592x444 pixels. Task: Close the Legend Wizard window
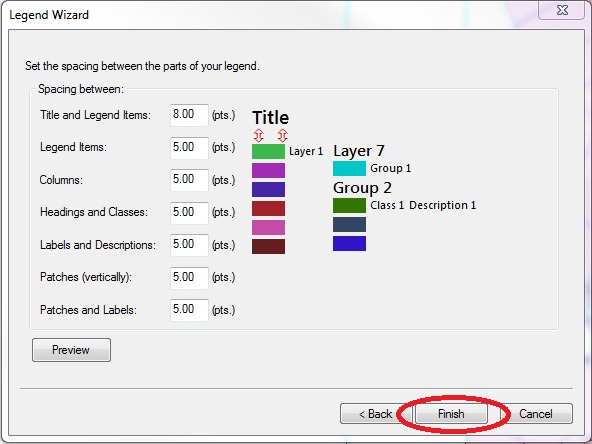[563, 10]
